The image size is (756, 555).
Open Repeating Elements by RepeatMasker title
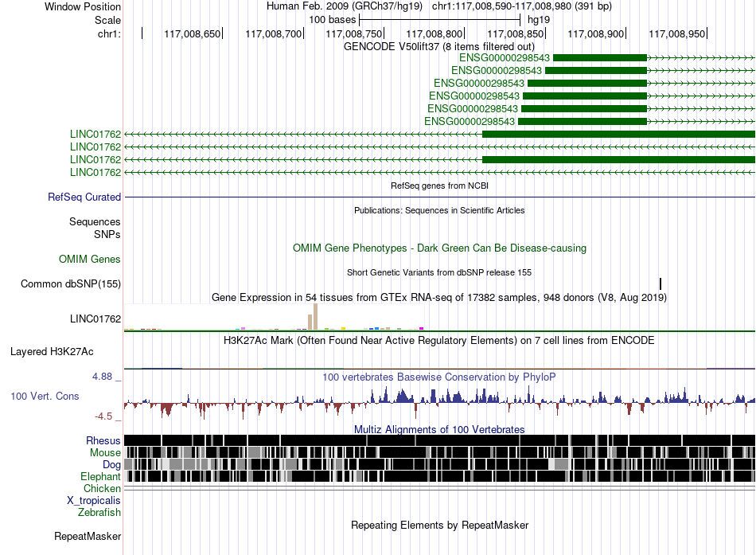pos(439,525)
